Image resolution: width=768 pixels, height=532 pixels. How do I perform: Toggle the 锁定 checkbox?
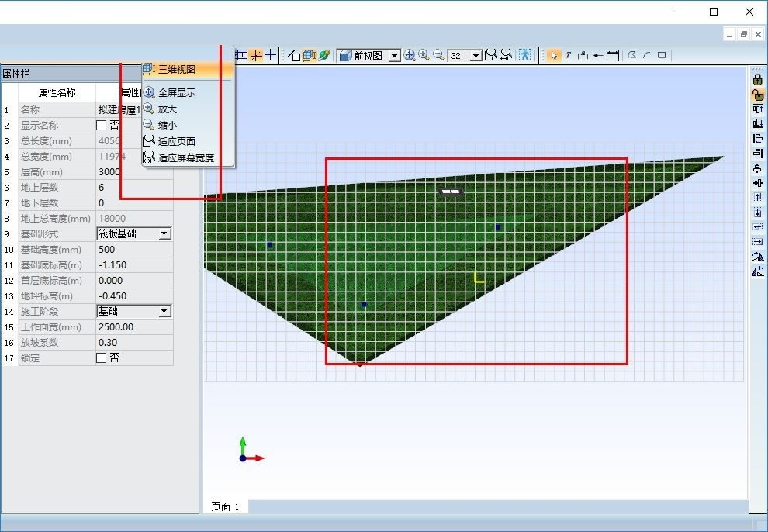click(x=102, y=358)
